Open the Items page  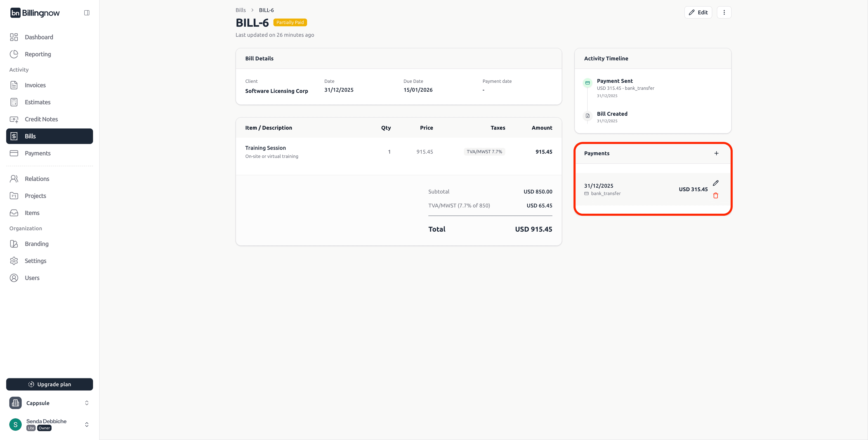(32, 213)
